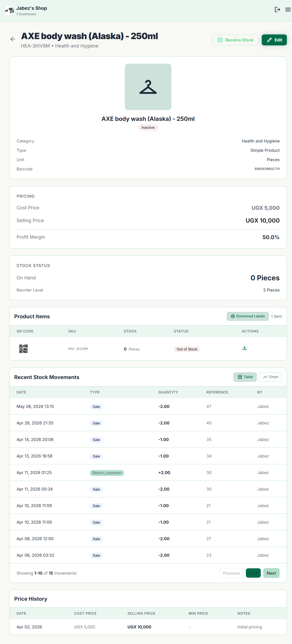Click the Apr 13, 2026 19:58 date
The image size is (292, 644).
pyautogui.click(x=34, y=456)
